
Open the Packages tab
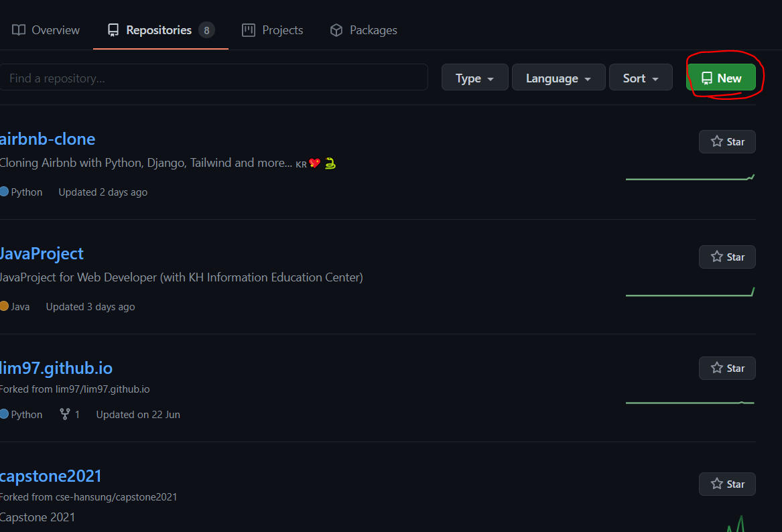coord(364,30)
